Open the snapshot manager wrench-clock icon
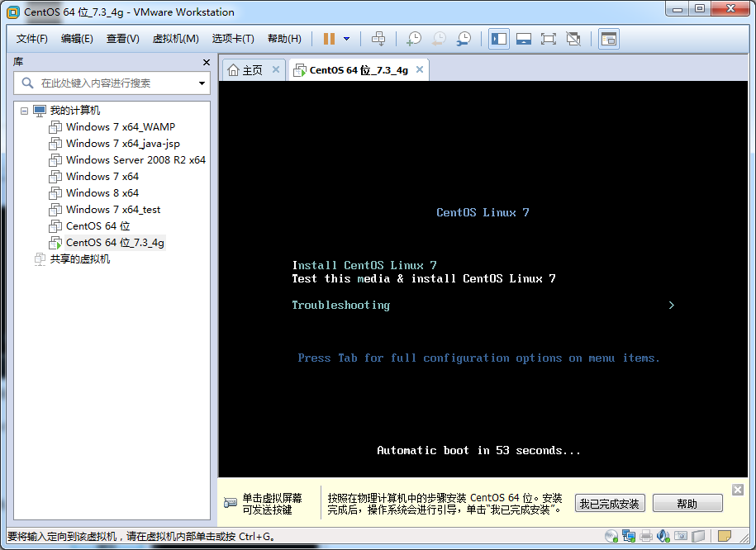 pyautogui.click(x=464, y=39)
